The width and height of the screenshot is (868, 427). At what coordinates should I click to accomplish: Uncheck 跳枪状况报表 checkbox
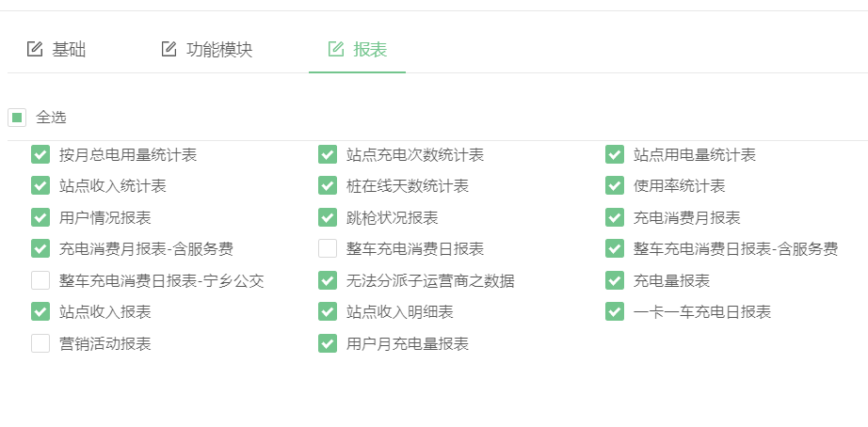coord(328,217)
